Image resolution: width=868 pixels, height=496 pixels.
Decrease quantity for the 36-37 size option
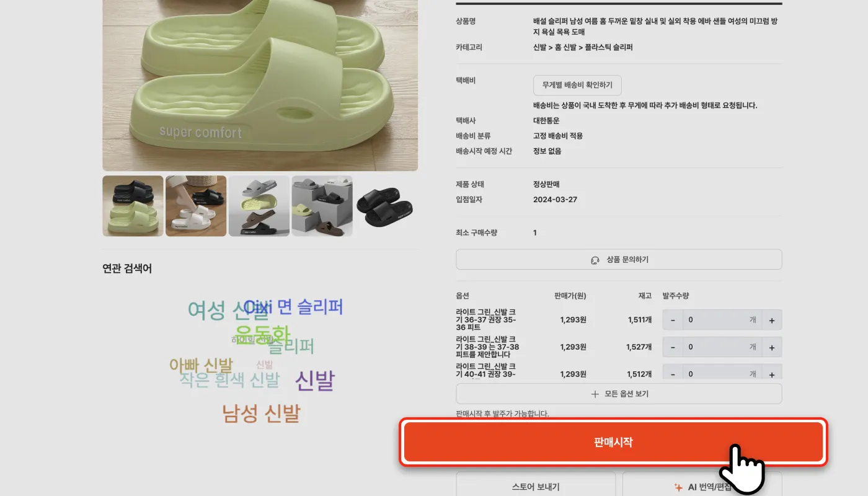pos(673,320)
